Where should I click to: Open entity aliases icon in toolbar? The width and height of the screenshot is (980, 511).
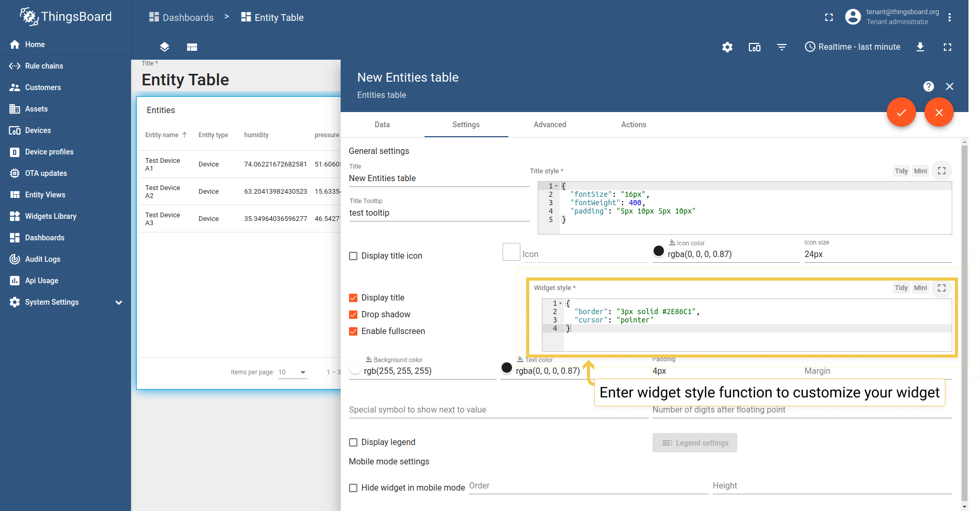754,47
